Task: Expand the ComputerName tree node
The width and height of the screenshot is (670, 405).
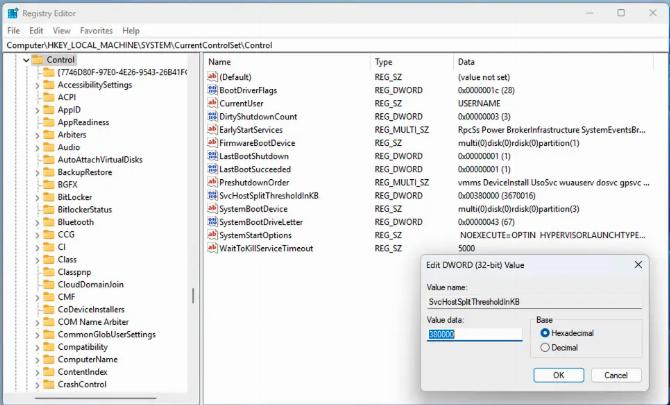Action: click(x=37, y=360)
